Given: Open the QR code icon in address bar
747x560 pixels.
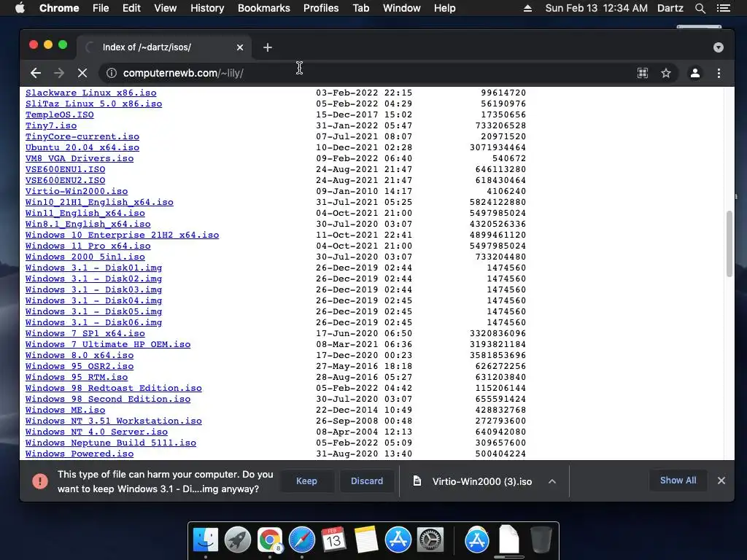Looking at the screenshot, I should tap(643, 73).
